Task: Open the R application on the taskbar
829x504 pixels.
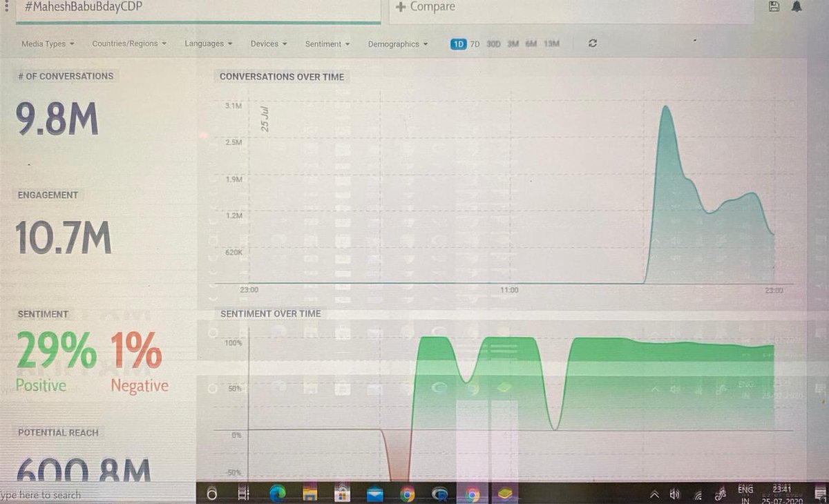Action: click(x=439, y=494)
